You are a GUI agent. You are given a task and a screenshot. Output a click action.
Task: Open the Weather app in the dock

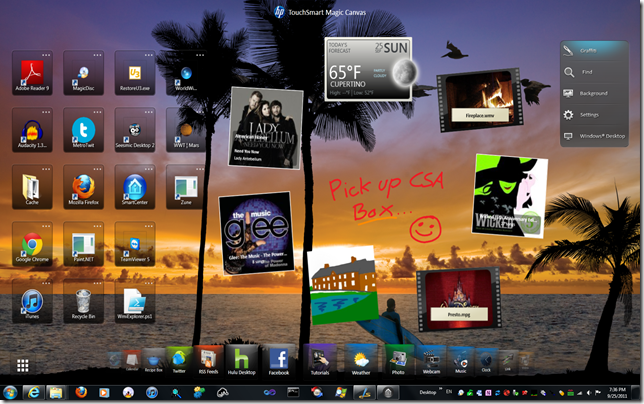pos(361,361)
